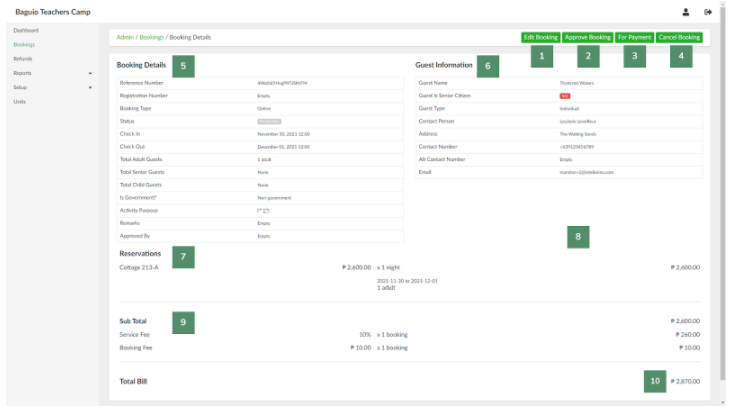Image resolution: width=731 pixels, height=416 pixels.
Task: Expand the Reports dropdown arrow in sidebar
Action: [90, 73]
